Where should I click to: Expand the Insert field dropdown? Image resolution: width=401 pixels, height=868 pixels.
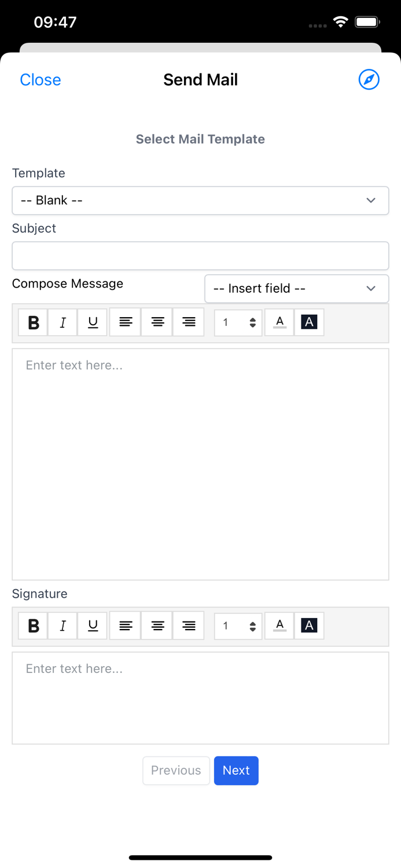(296, 288)
